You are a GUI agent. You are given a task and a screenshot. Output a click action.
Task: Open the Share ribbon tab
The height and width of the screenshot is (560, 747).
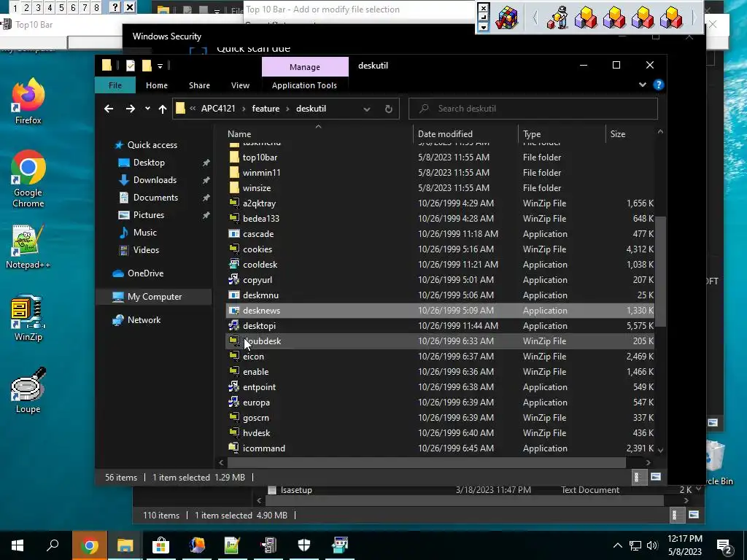(x=199, y=85)
